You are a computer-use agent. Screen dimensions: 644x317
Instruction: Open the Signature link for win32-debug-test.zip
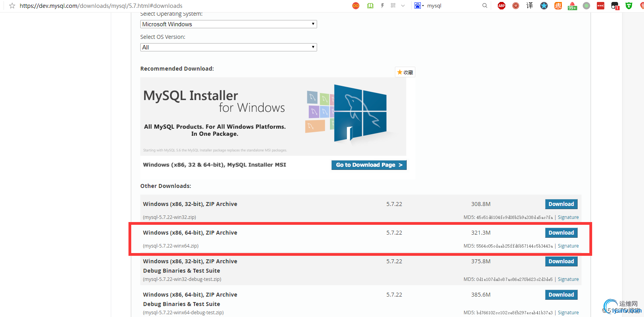[x=568, y=279]
